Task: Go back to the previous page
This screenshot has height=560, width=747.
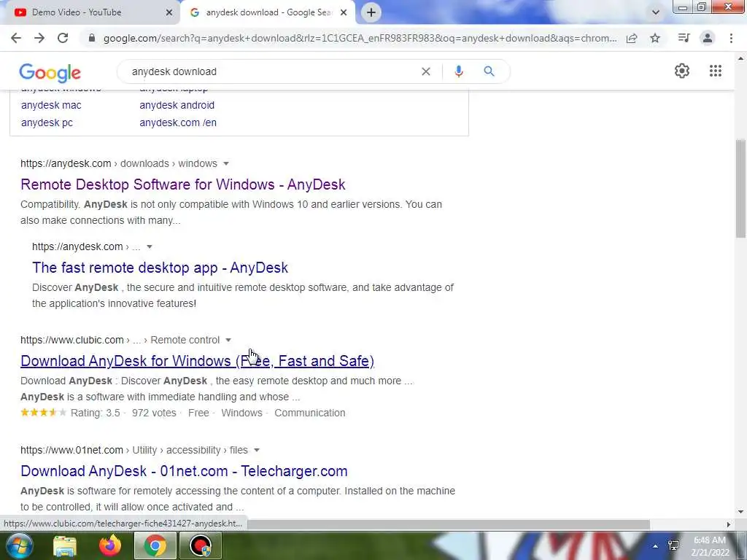Action: click(x=16, y=38)
